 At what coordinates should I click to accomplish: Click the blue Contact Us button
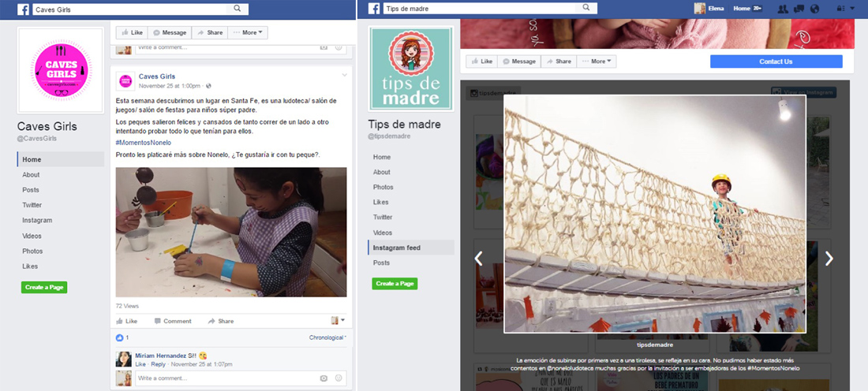pos(776,61)
